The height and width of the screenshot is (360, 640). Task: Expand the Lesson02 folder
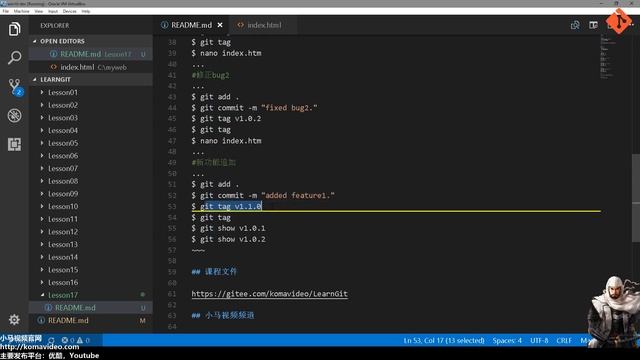pyautogui.click(x=91, y=105)
